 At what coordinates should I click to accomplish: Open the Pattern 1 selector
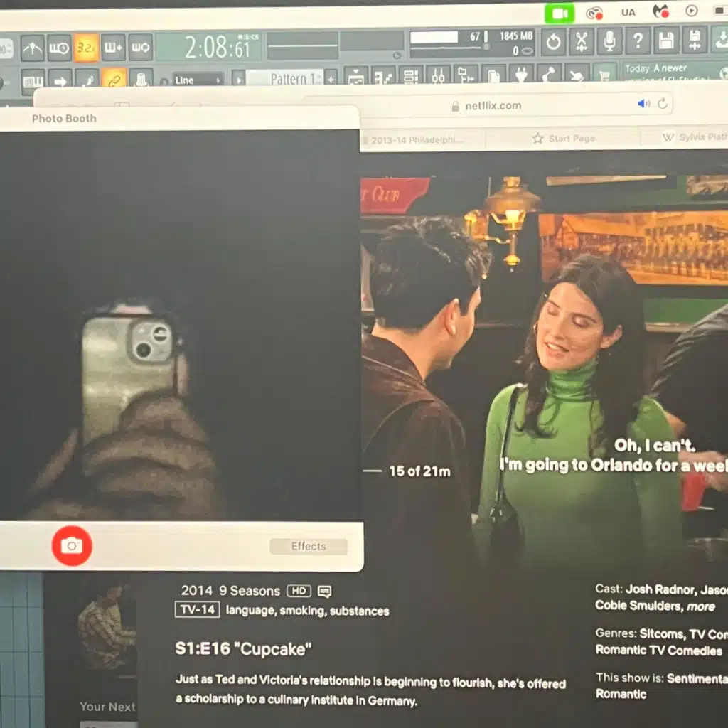284,78
